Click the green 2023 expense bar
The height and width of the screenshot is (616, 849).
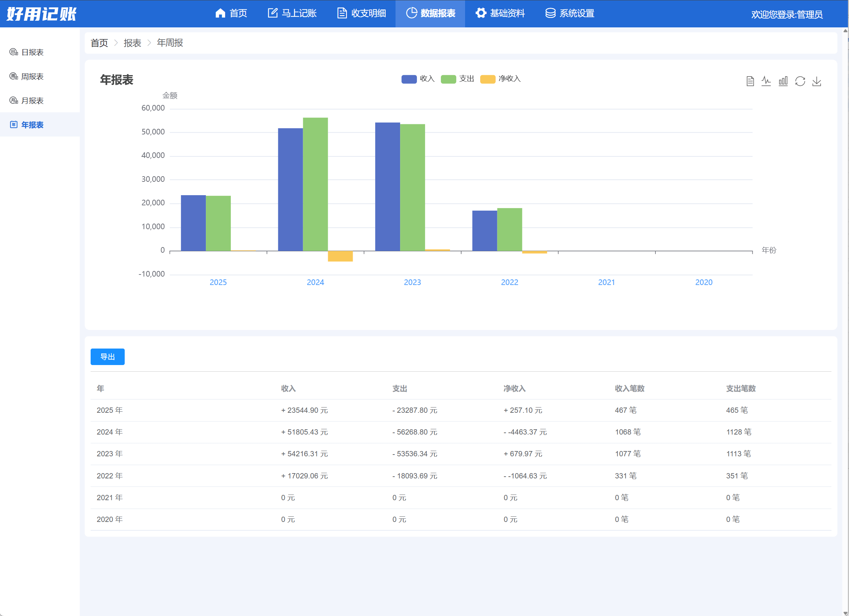[x=412, y=187]
